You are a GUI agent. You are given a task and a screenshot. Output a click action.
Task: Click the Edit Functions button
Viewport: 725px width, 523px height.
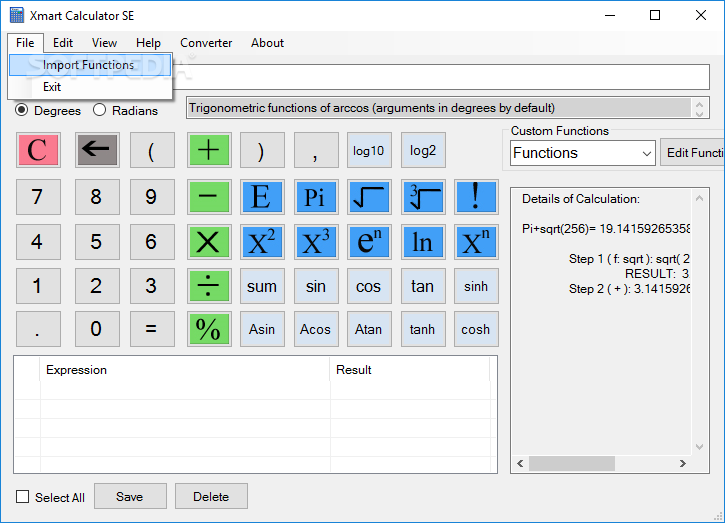coord(692,153)
